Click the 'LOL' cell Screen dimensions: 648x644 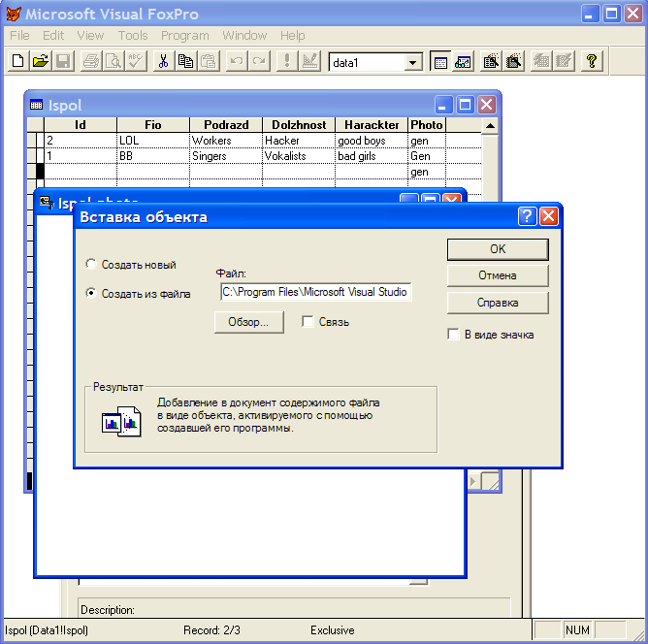click(153, 141)
